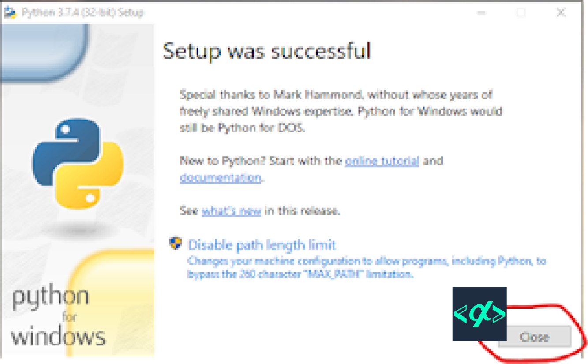Maximize the installer window
Viewport: 588px width, 364px height.
point(521,12)
